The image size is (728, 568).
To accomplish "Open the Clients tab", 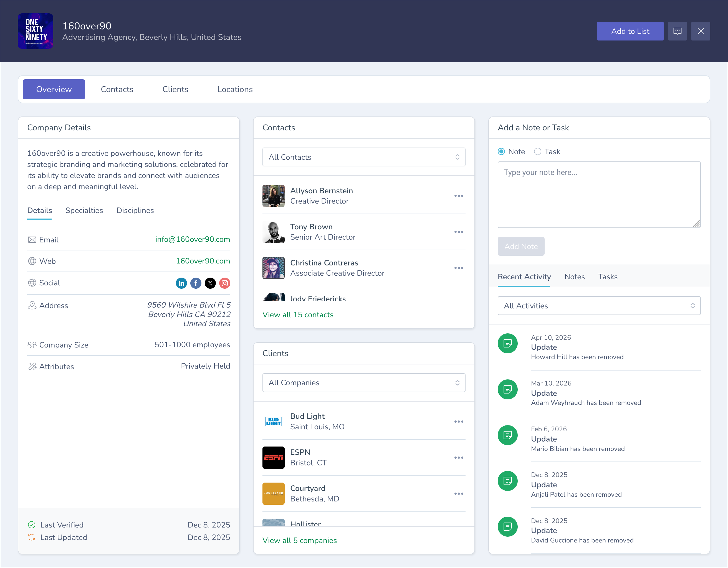I will point(175,89).
